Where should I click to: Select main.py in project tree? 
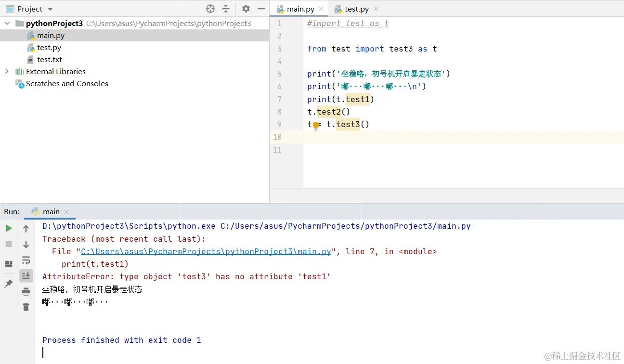[51, 36]
